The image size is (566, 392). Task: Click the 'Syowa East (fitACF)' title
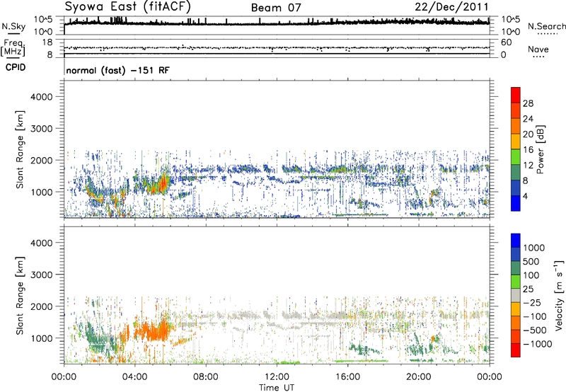click(128, 7)
